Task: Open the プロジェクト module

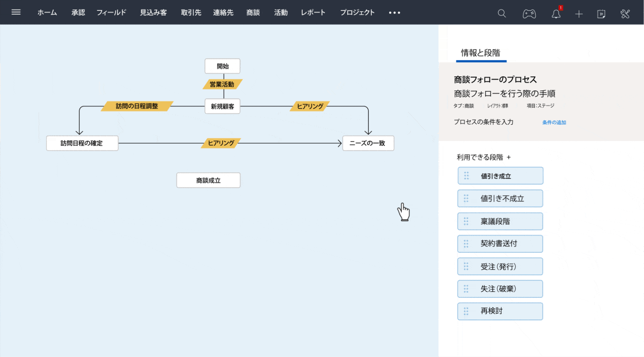Action: click(x=357, y=12)
